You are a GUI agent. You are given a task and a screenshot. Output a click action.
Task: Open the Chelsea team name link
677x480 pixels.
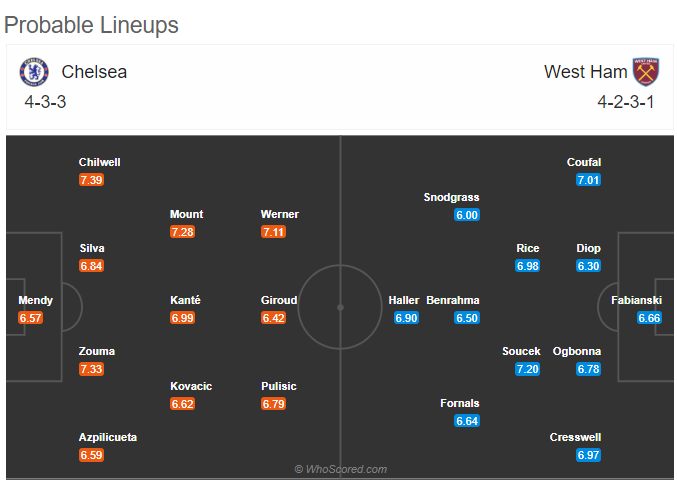point(94,72)
